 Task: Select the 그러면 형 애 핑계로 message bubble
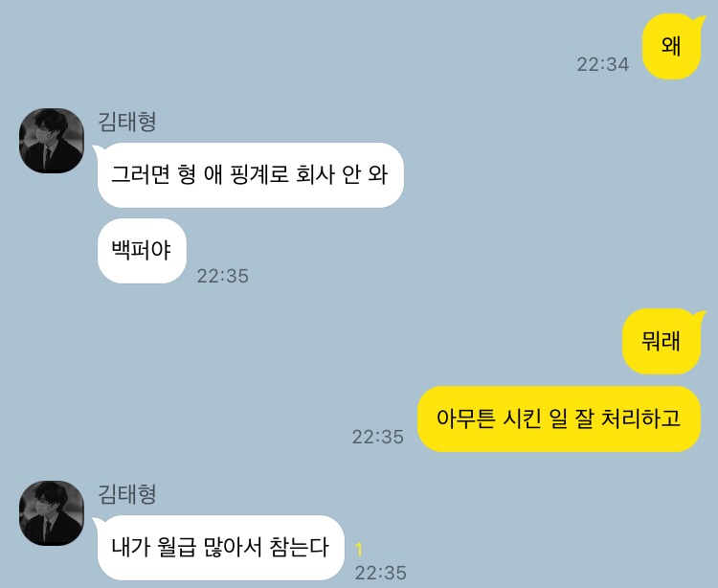pos(250,175)
